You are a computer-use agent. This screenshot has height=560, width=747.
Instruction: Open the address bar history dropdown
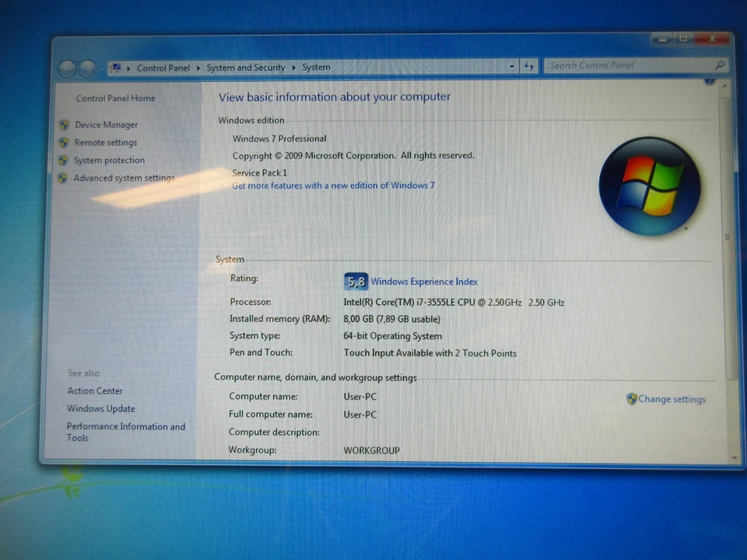click(511, 67)
